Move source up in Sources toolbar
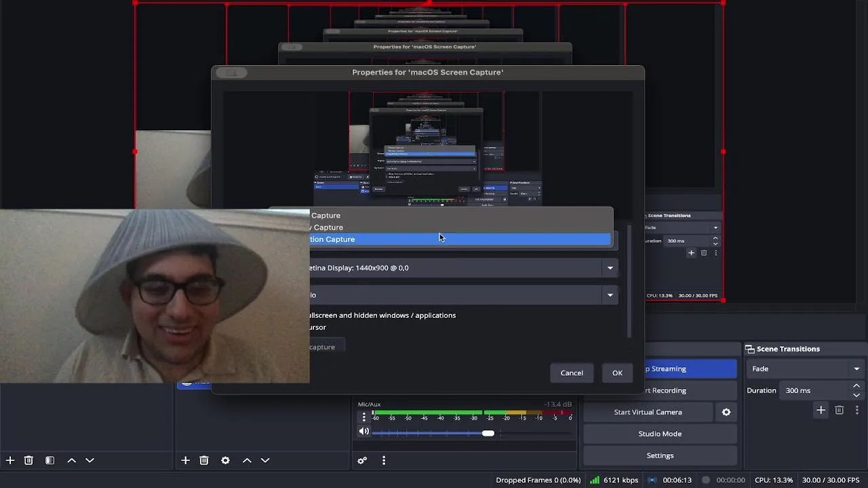Image resolution: width=868 pixels, height=488 pixels. tap(247, 460)
